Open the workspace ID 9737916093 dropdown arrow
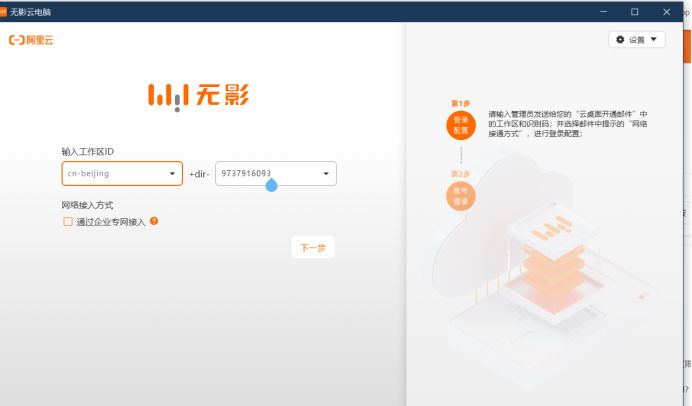Screen dimensions: 692x406 (x=326, y=173)
